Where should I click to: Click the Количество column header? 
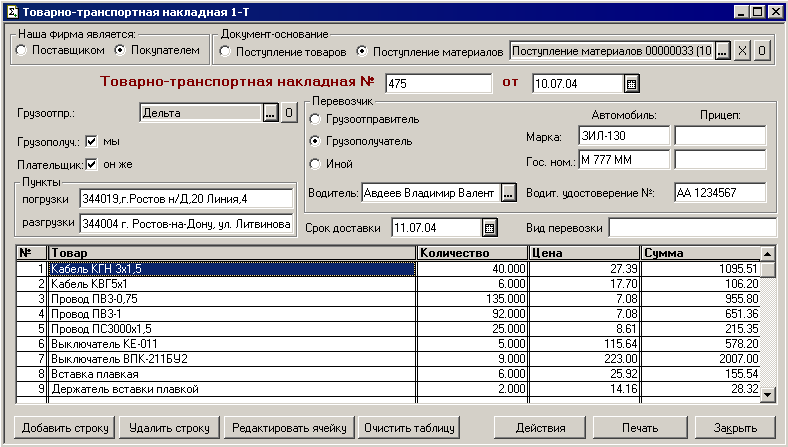[x=472, y=253]
